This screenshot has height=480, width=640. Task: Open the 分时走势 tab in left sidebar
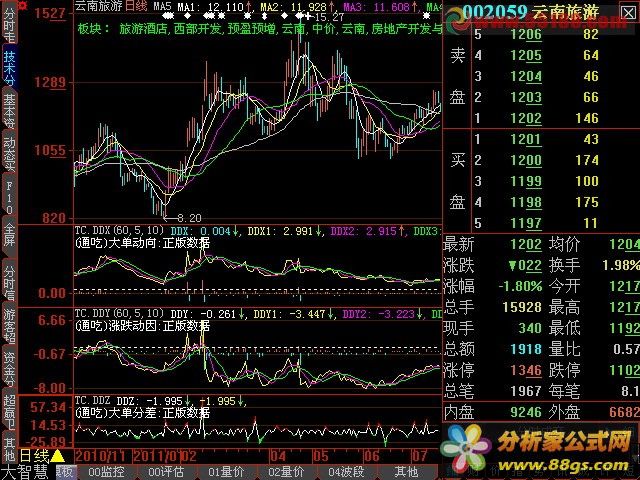click(x=9, y=22)
